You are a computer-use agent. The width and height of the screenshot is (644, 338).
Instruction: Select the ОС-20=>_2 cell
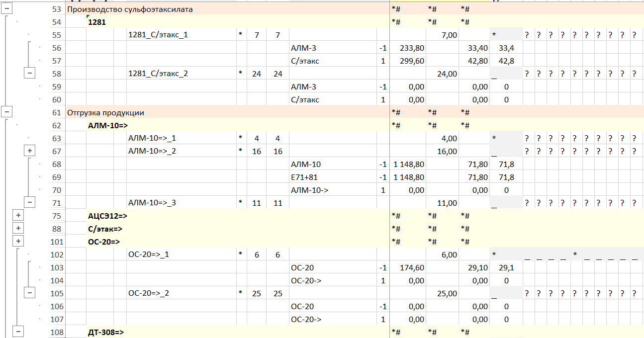point(148,293)
